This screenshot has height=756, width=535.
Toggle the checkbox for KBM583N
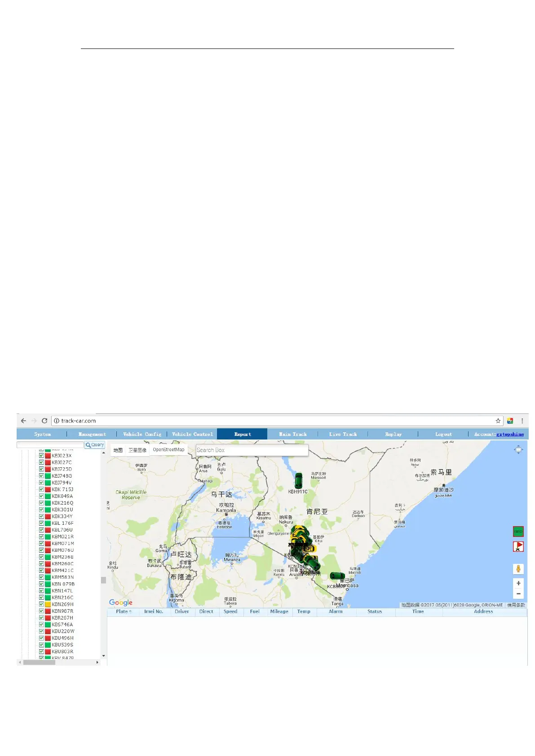(x=41, y=577)
